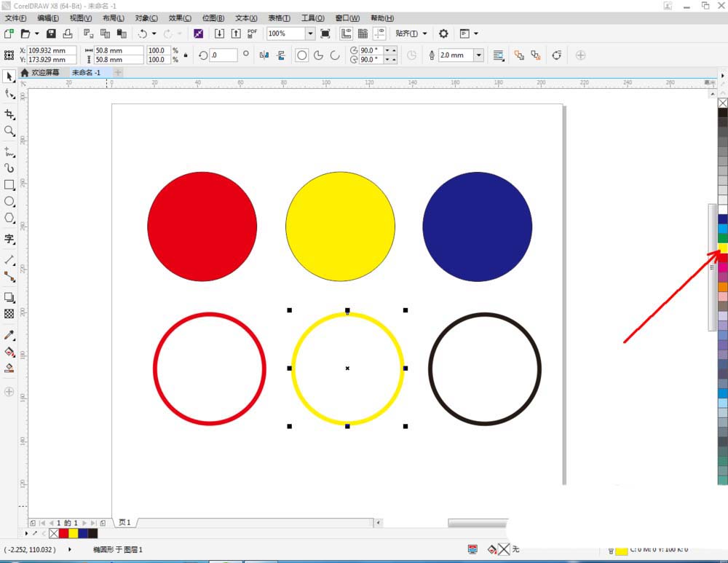Viewport: 728px width, 563px height.
Task: Click the 页1 page tab
Action: point(124,522)
